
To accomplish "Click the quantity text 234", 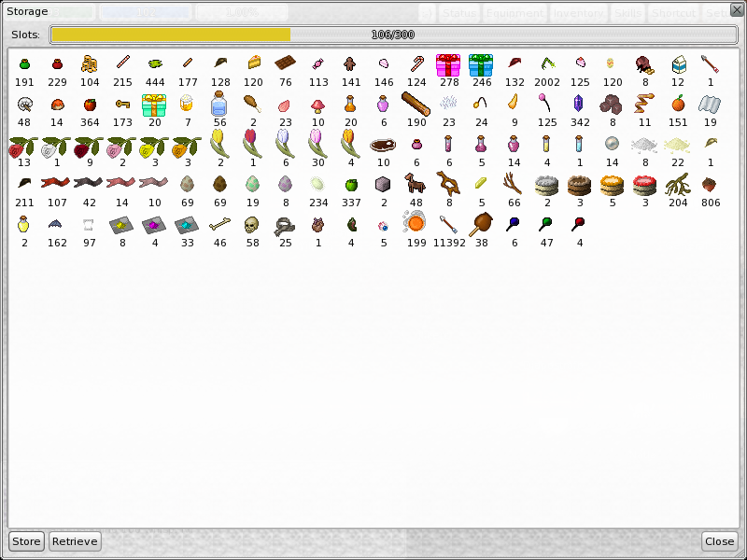I will 318,203.
